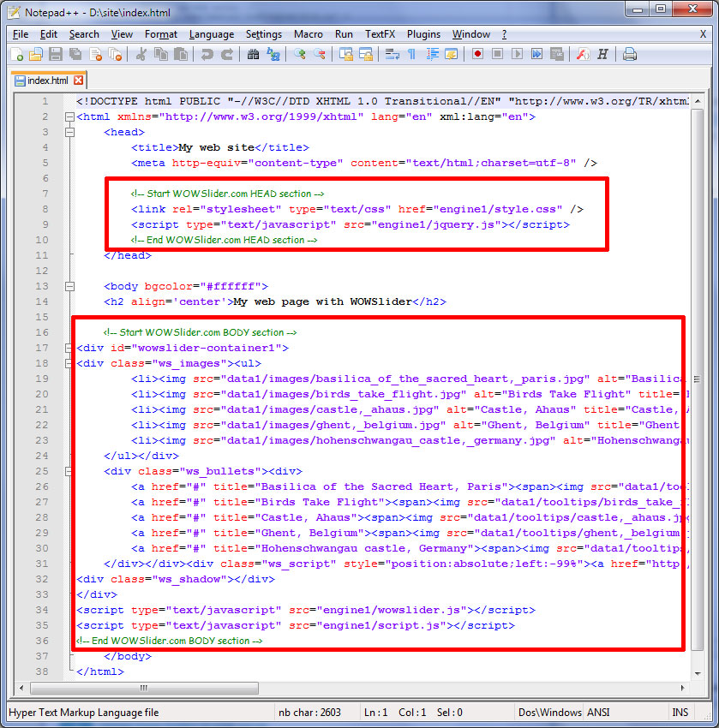The height and width of the screenshot is (728, 719).
Task: Click line number 38 in the margin
Action: [42, 671]
